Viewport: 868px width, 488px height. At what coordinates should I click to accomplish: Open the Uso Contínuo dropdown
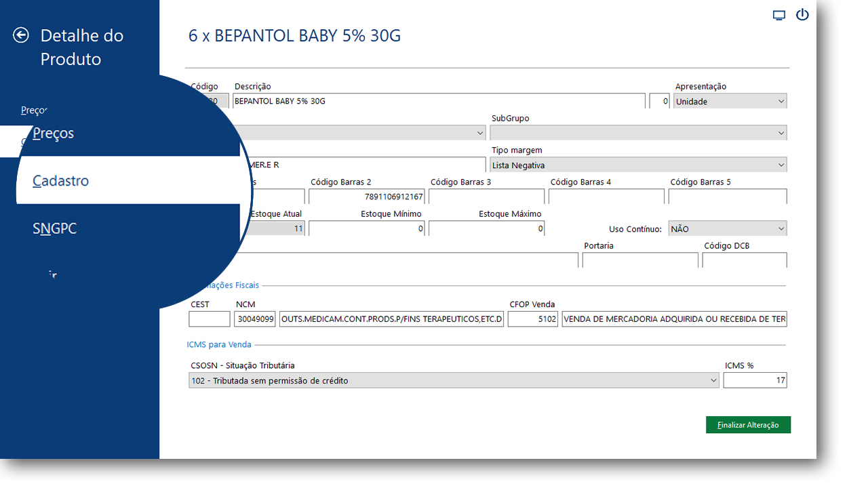pos(728,229)
